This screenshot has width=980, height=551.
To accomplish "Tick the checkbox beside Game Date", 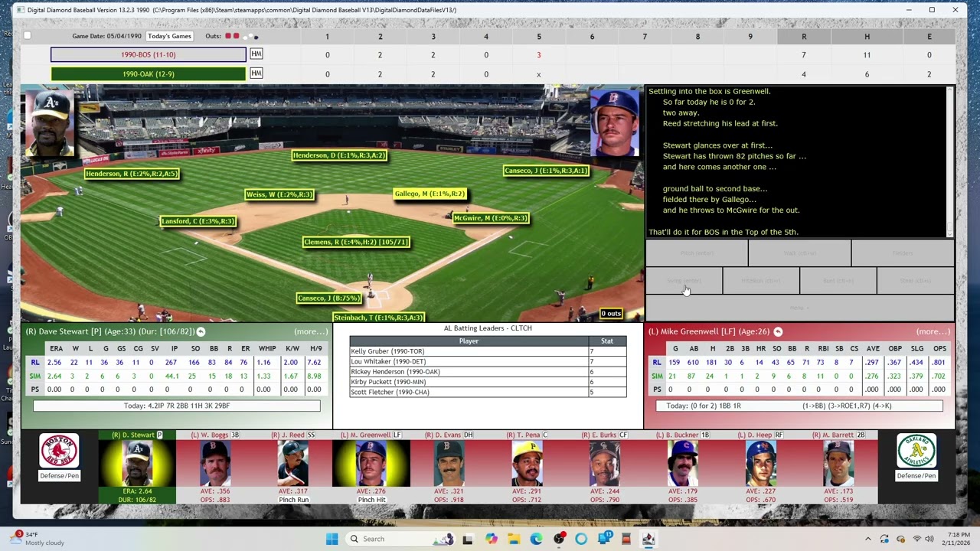I will pos(28,36).
